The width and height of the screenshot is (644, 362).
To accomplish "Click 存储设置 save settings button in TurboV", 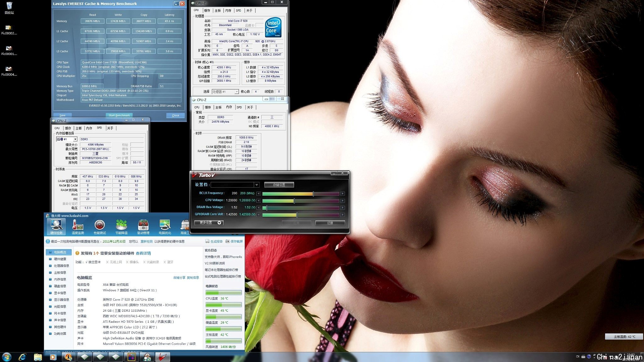I will point(279,185).
